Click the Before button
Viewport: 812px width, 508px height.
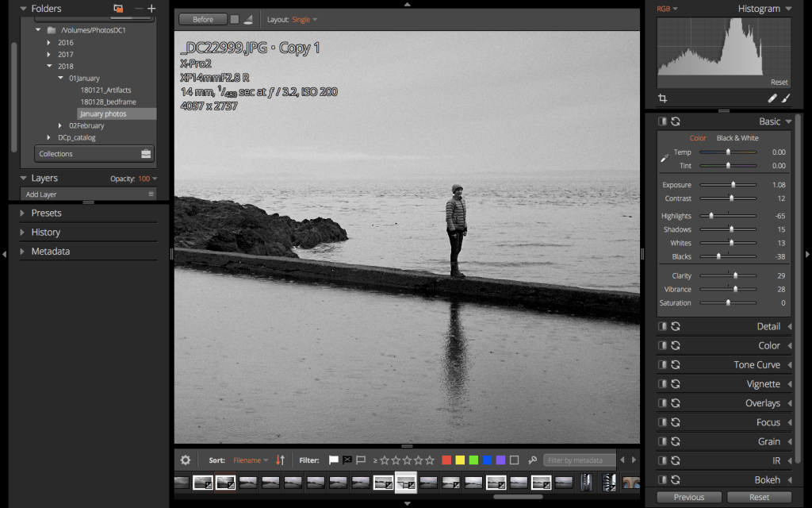pos(203,19)
